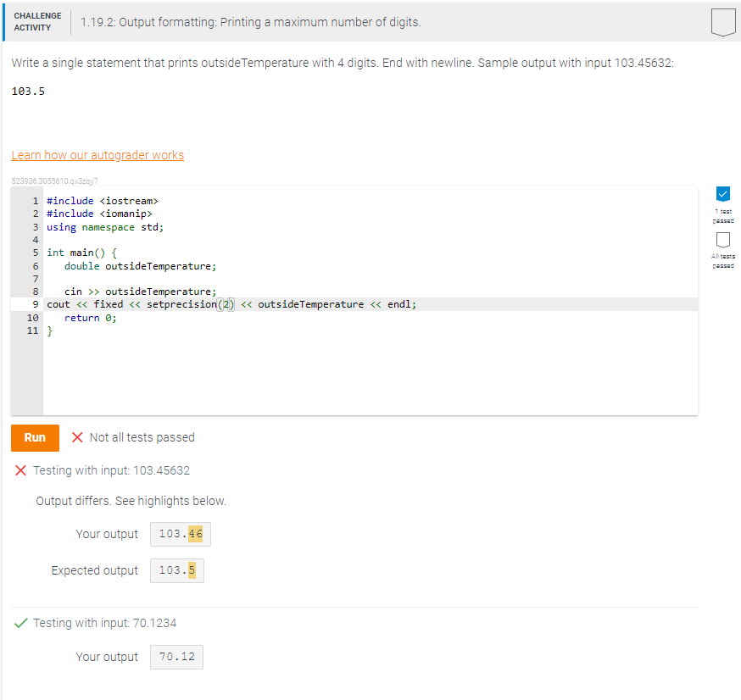
Task: Click the green checkmark on the 70.1234 test
Action: coord(21,623)
